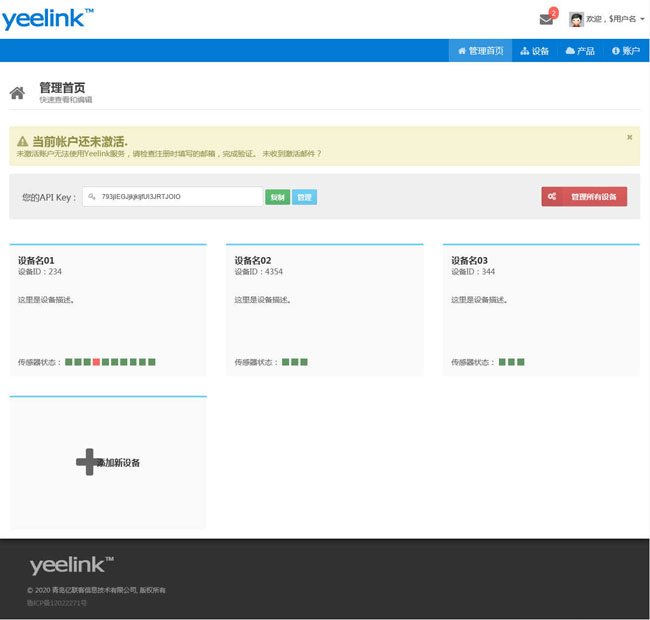
Task: Click the red 管理所有设备 button
Action: pos(584,196)
